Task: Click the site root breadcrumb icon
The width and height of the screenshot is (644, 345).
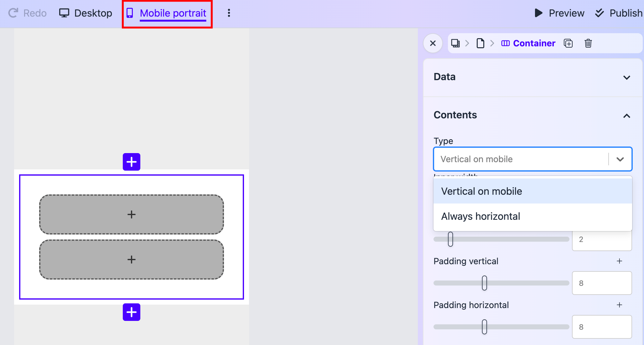Action: 455,43
